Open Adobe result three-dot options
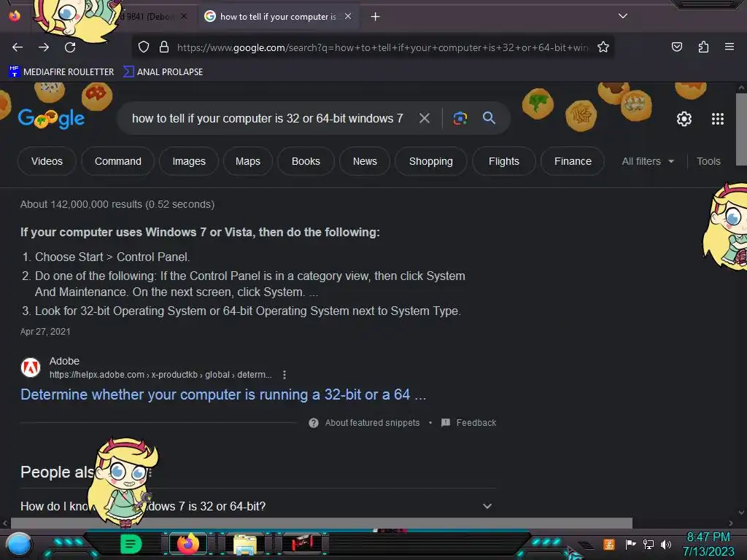747x560 pixels. (285, 375)
